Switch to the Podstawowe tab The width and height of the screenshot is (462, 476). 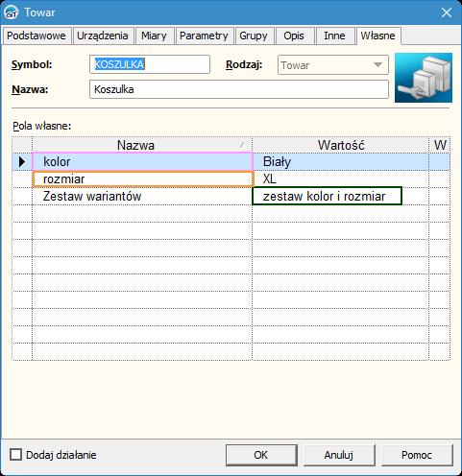coord(36,36)
